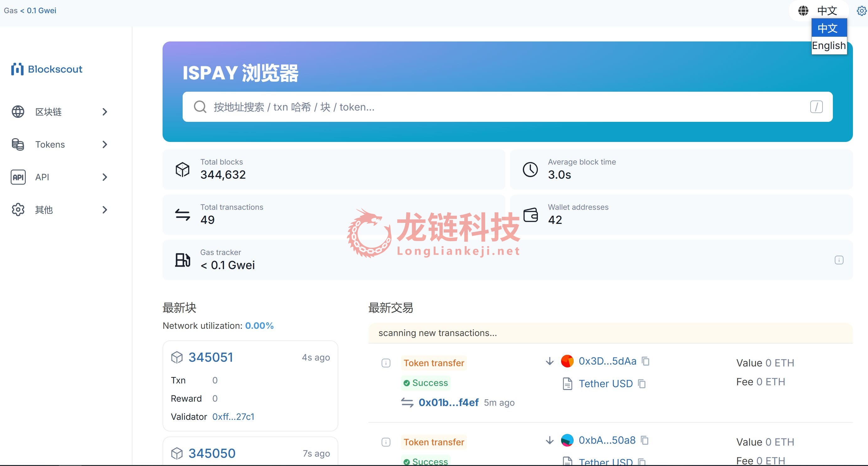Open validator 0xff...27c1 address
868x466 pixels.
pos(233,416)
